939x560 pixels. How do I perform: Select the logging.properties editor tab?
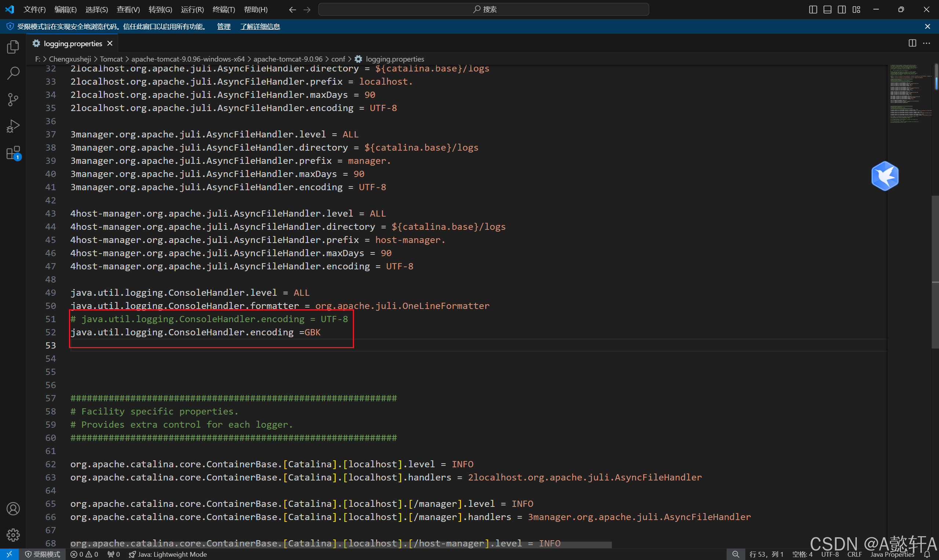73,43
